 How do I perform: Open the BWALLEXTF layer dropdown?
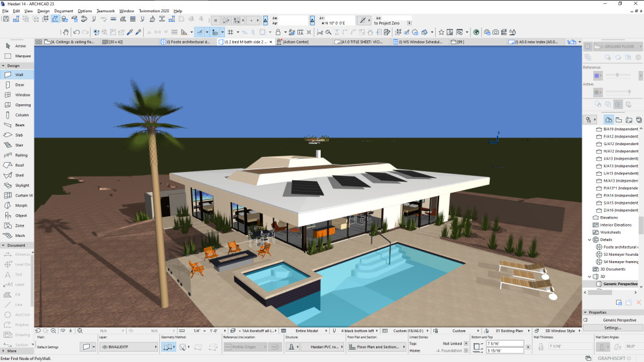pyautogui.click(x=129, y=347)
